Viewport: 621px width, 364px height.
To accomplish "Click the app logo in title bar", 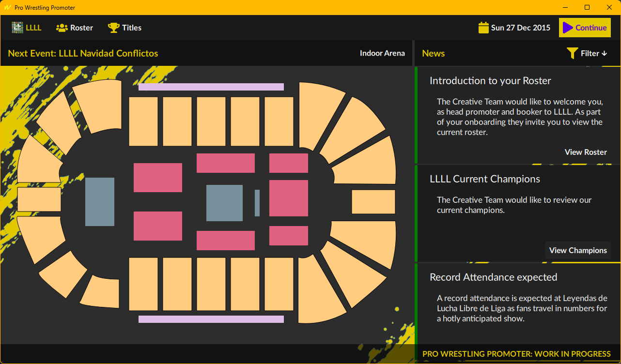I will (7, 8).
